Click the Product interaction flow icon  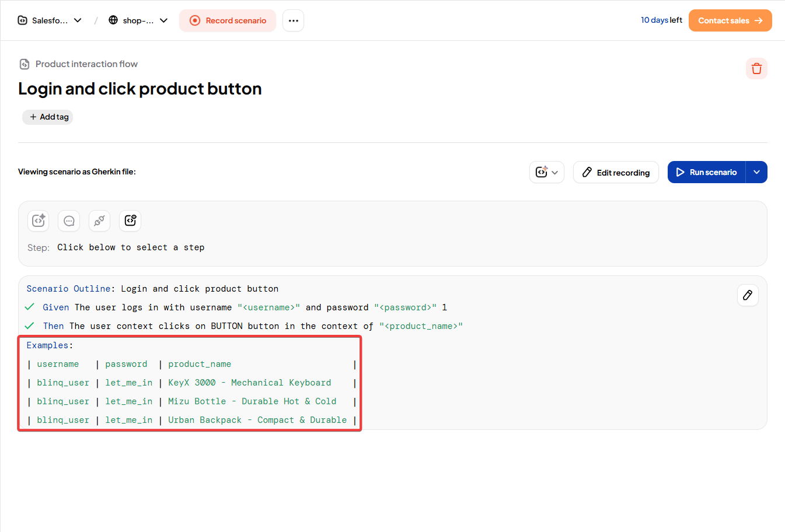click(24, 64)
